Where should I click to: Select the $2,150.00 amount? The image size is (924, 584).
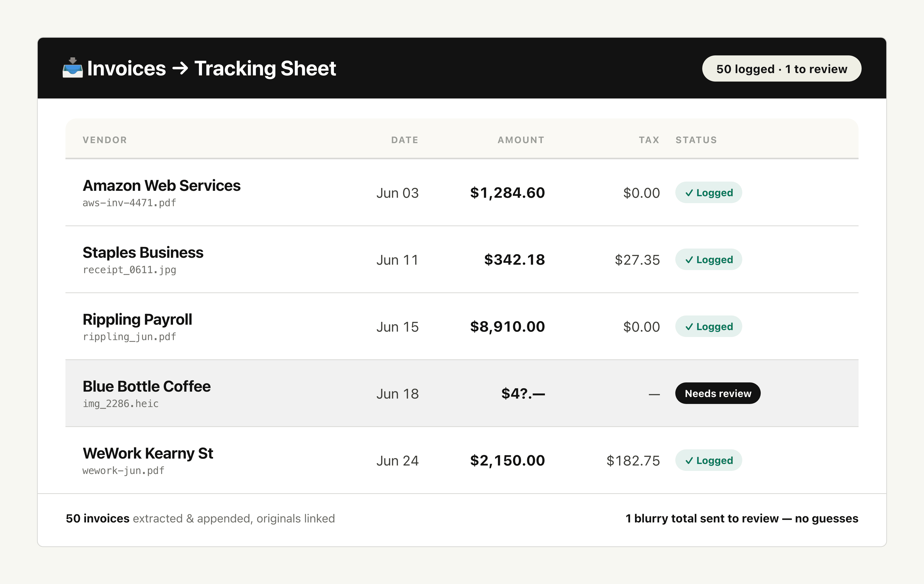point(507,461)
